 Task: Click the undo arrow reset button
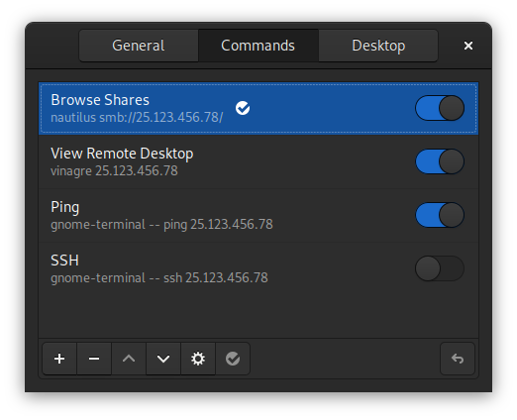click(x=458, y=359)
